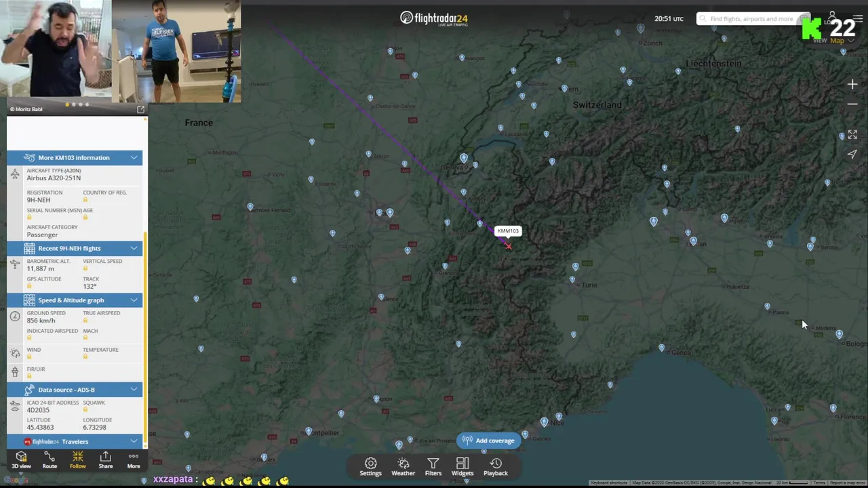Open the user login icon

tap(832, 16)
